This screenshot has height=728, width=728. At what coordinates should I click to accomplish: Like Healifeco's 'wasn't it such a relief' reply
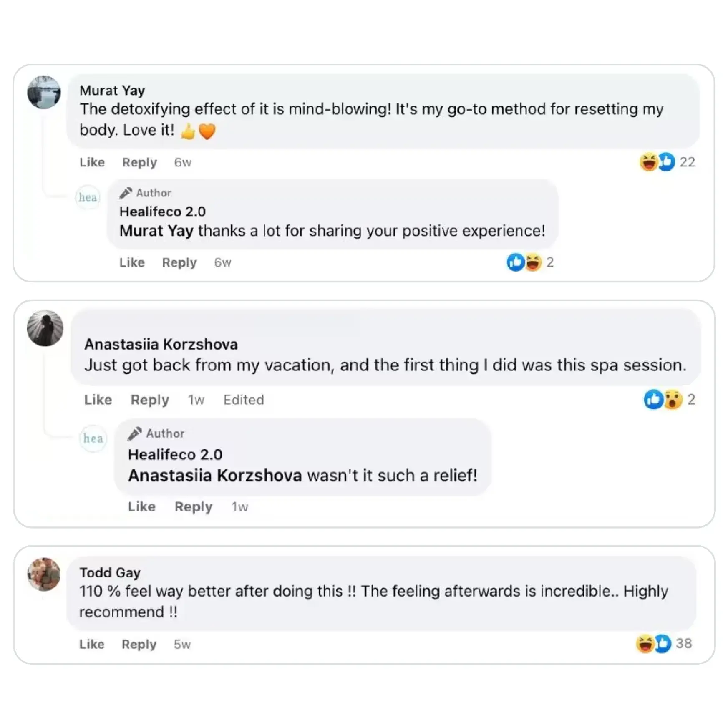pos(141,506)
